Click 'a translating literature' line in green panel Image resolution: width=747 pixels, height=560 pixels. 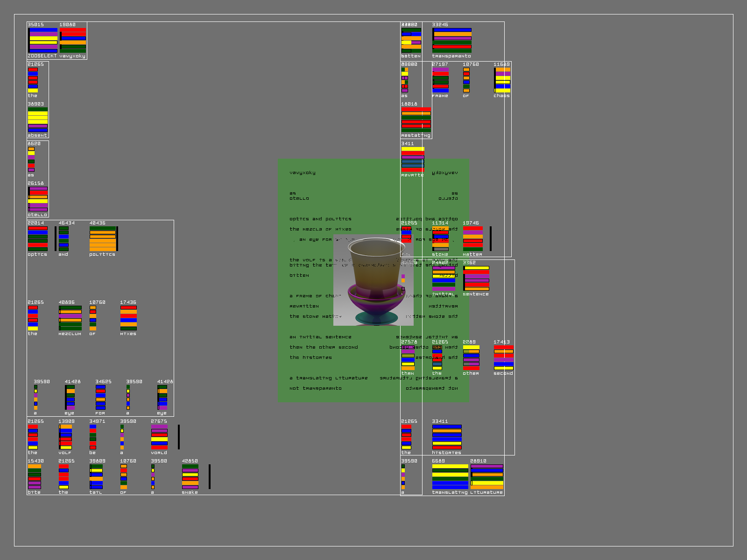pos(328,378)
